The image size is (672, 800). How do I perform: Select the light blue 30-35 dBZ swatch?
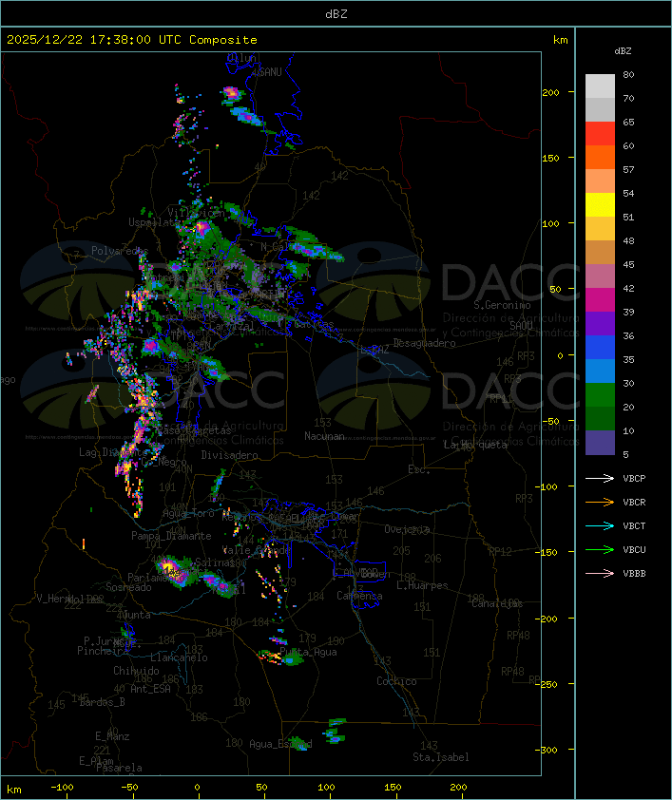point(600,371)
